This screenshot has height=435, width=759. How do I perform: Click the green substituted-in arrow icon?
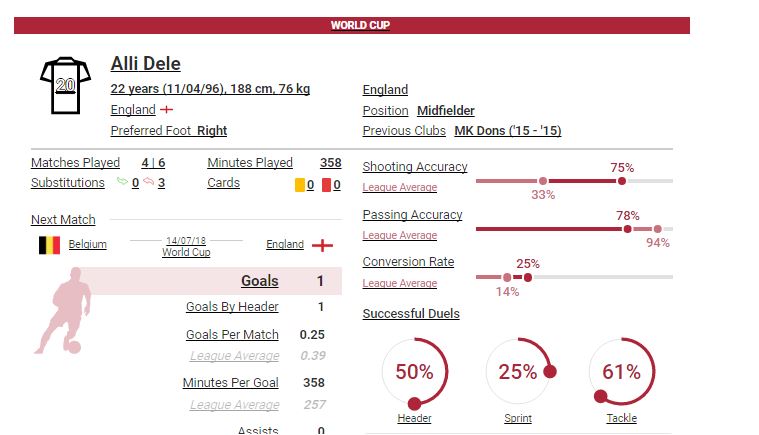pyautogui.click(x=122, y=181)
